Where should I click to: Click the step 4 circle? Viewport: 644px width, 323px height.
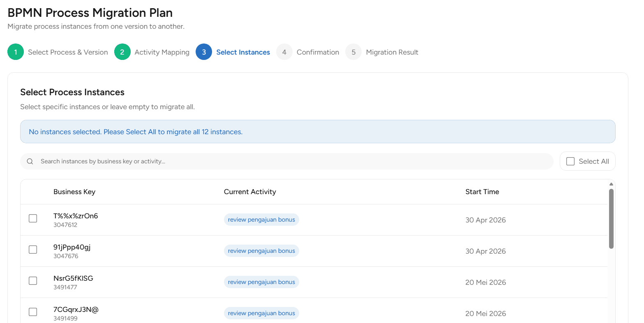click(284, 52)
